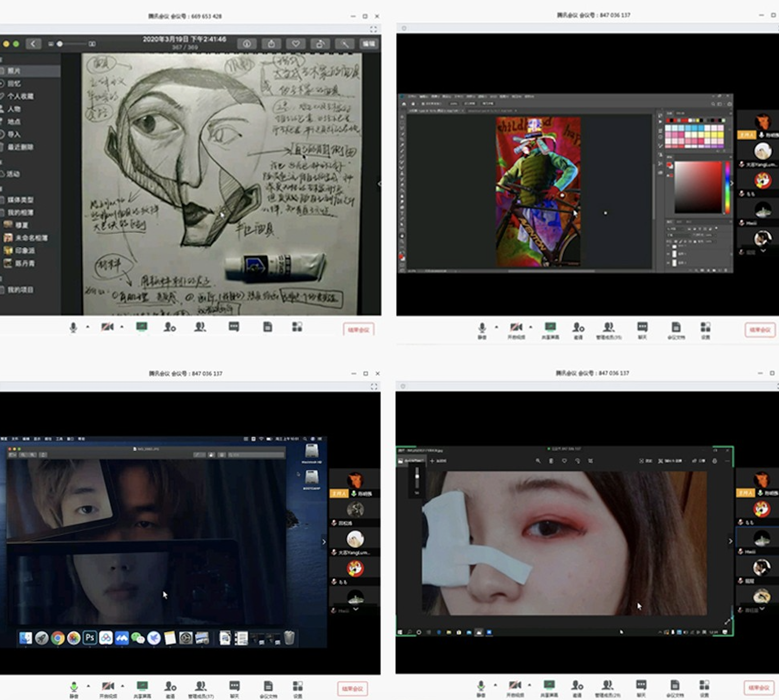Open camera options arrow in Photoshop meeting window
The width and height of the screenshot is (779, 700).
coord(531,327)
